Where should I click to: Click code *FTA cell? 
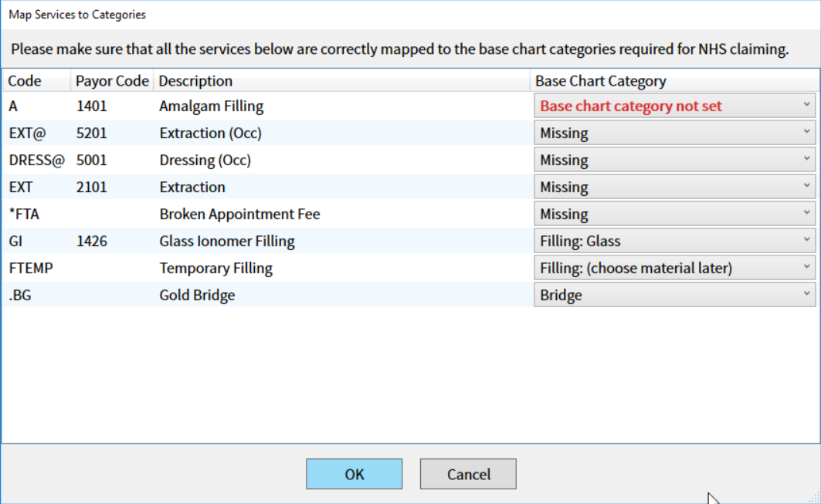pos(24,214)
